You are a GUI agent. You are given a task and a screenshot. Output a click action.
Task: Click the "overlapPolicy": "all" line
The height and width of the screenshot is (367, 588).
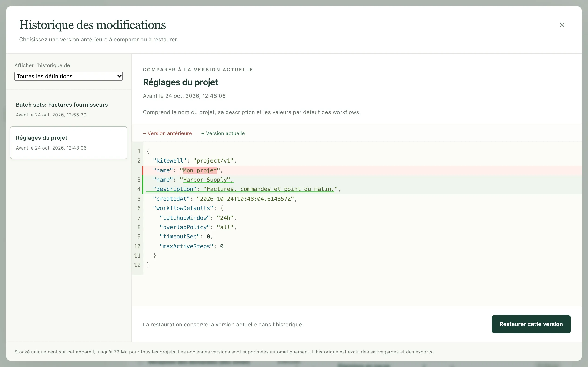(x=362, y=227)
